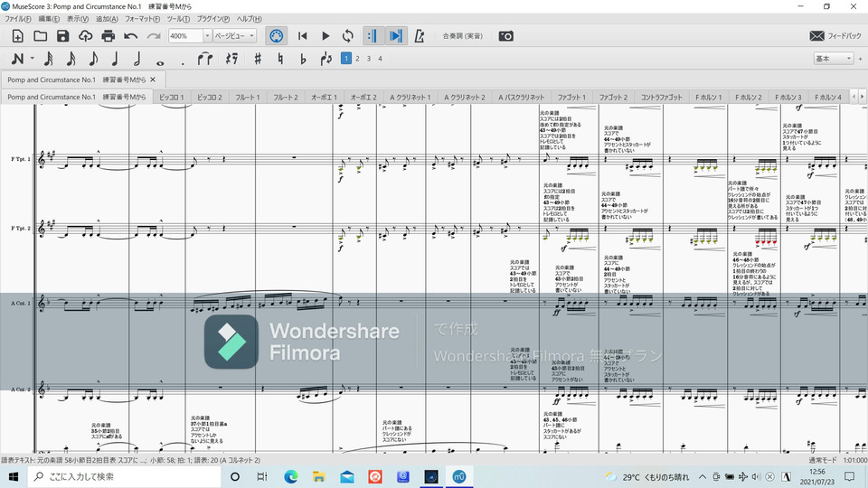
Task: Switch to the オーボエ 2 part tab
Action: 363,97
